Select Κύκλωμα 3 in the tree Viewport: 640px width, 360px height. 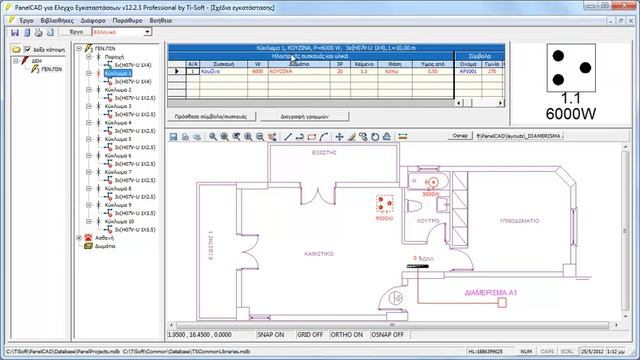pos(118,106)
